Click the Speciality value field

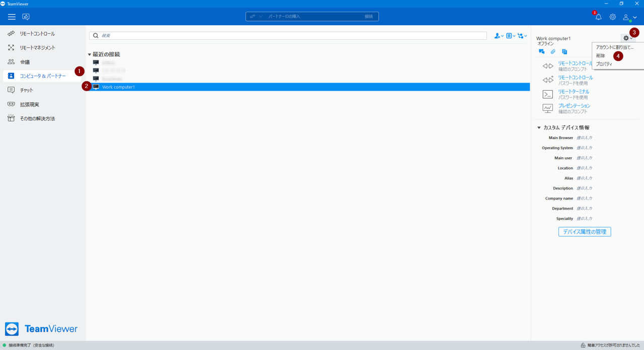point(584,219)
